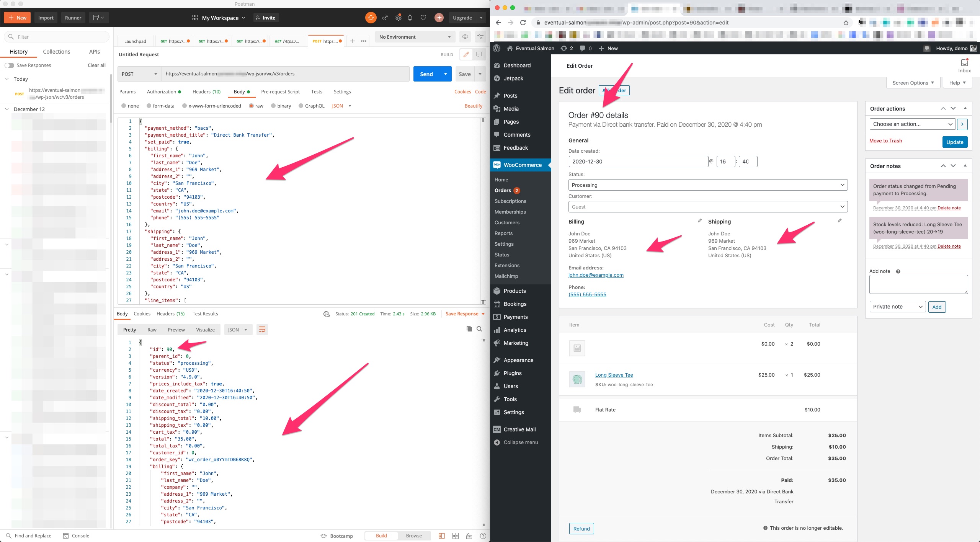
Task: Switch to APIs tab
Action: point(95,52)
